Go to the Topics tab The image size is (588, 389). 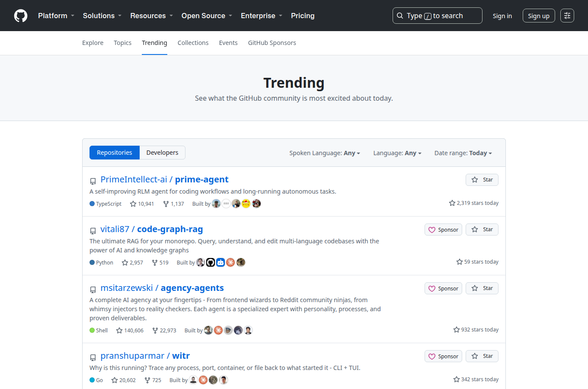(x=122, y=43)
